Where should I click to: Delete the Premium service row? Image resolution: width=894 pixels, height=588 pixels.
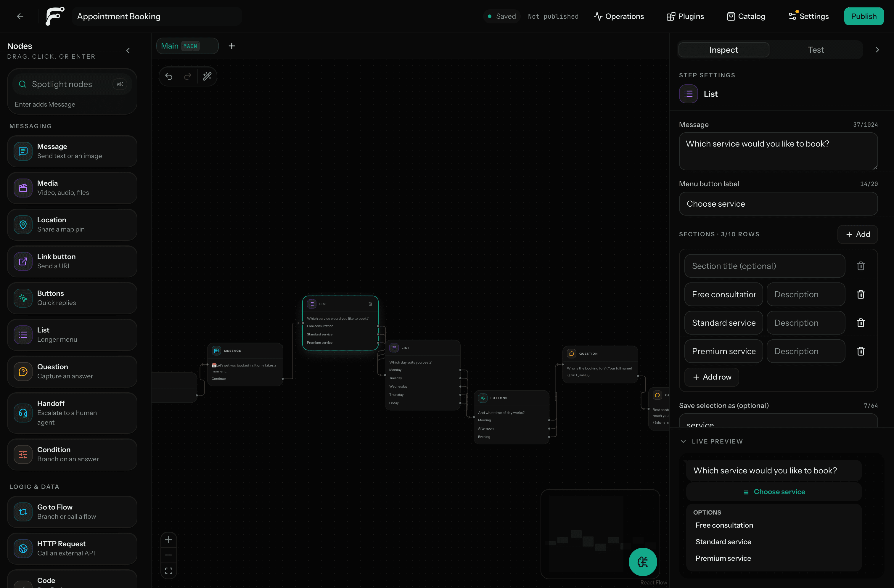tap(861, 351)
